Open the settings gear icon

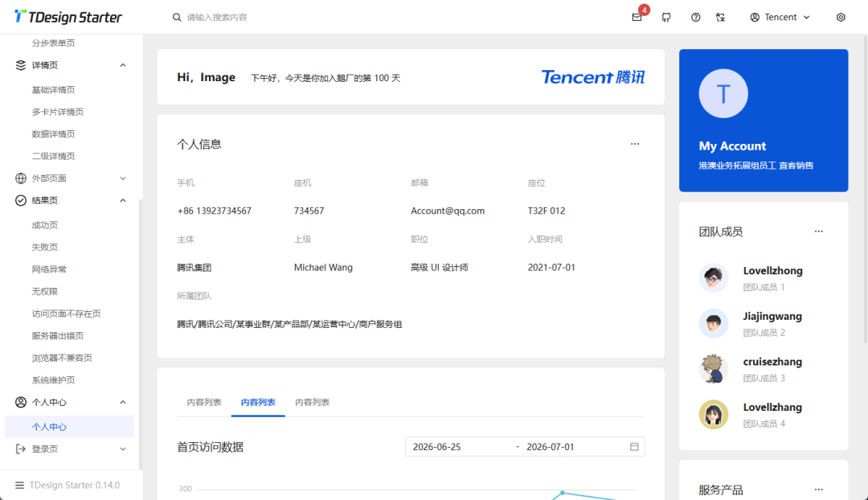click(841, 17)
